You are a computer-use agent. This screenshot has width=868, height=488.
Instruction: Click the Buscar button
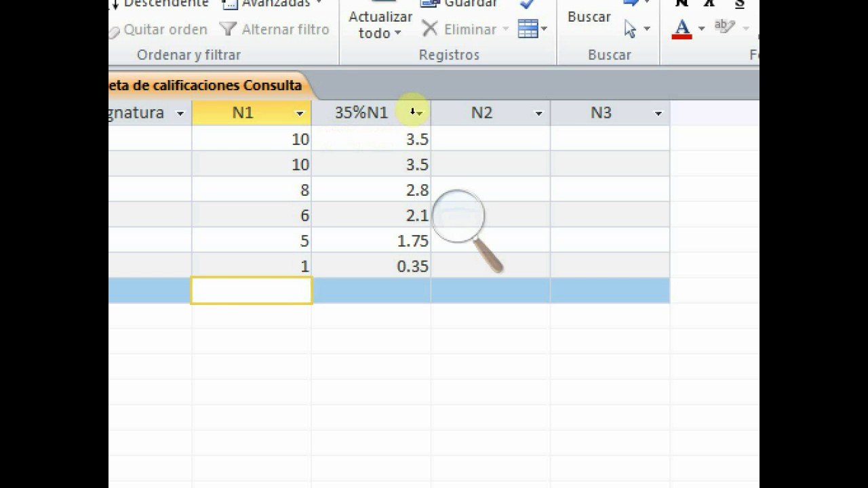pyautogui.click(x=589, y=17)
